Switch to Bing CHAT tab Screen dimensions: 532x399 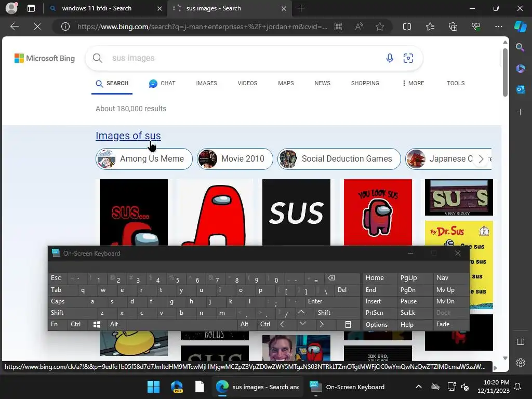click(x=162, y=83)
